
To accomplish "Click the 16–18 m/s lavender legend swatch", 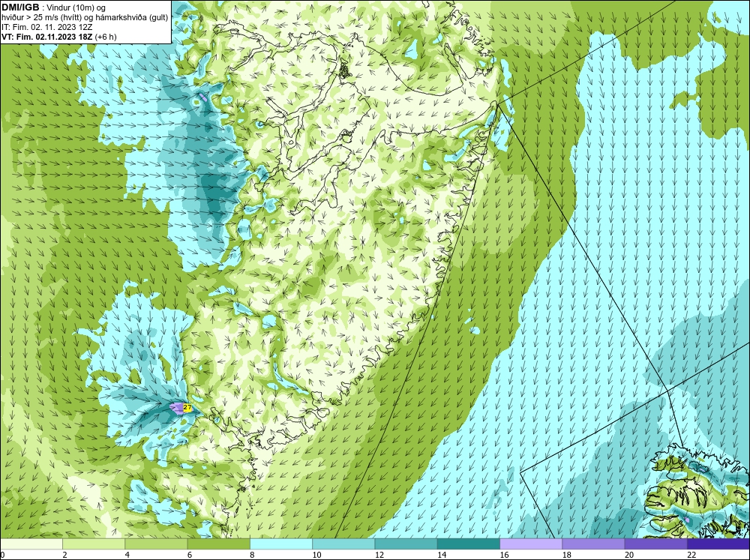I will [x=531, y=544].
